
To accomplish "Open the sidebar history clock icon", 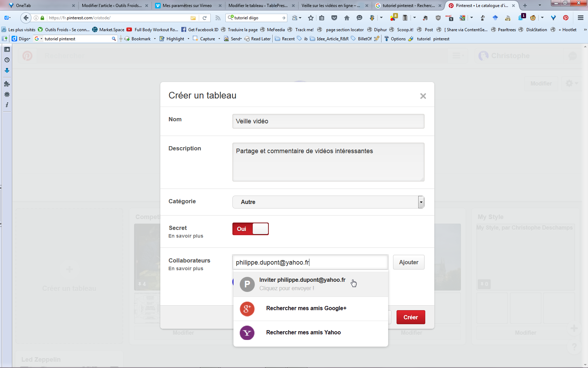I will coord(7,60).
